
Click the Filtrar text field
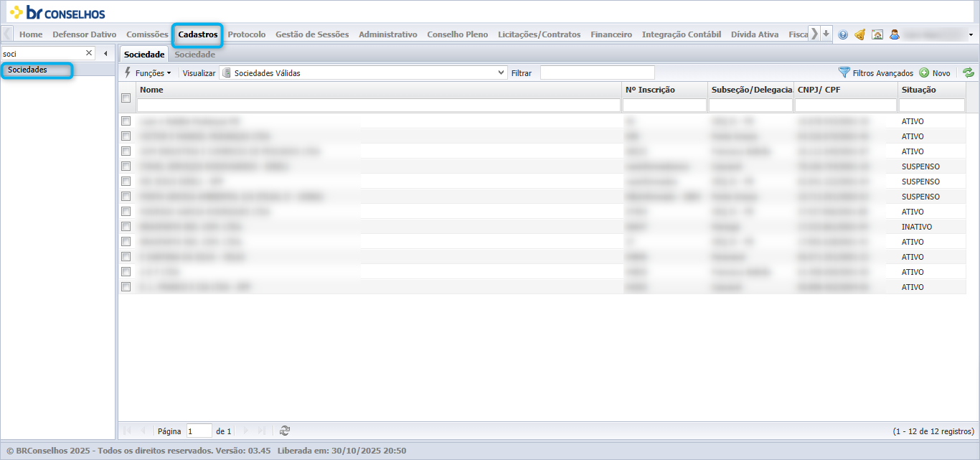point(598,72)
